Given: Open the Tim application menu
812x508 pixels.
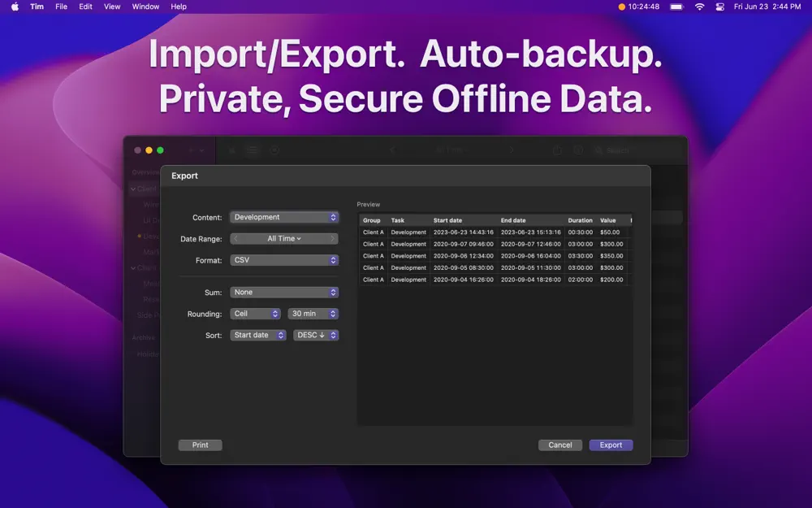Looking at the screenshot, I should (37, 7).
